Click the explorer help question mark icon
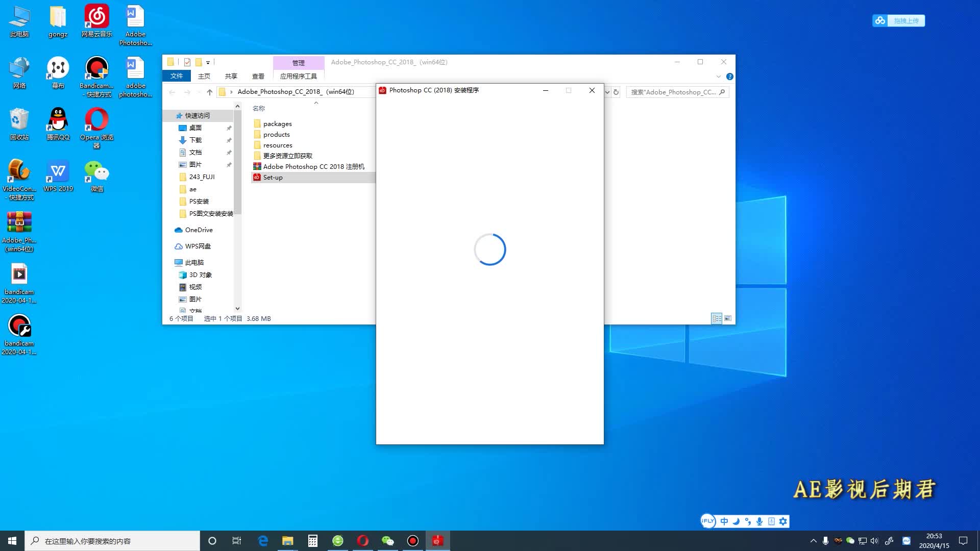 pyautogui.click(x=730, y=77)
